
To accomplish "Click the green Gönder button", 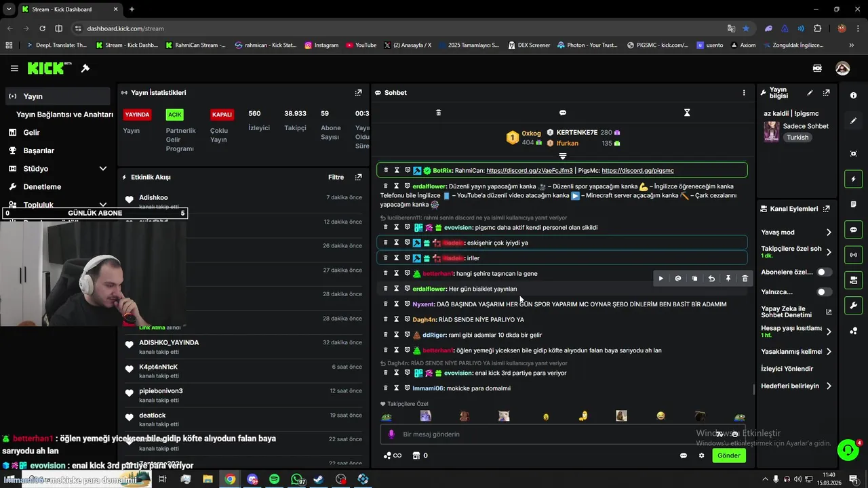I will pyautogui.click(x=729, y=455).
